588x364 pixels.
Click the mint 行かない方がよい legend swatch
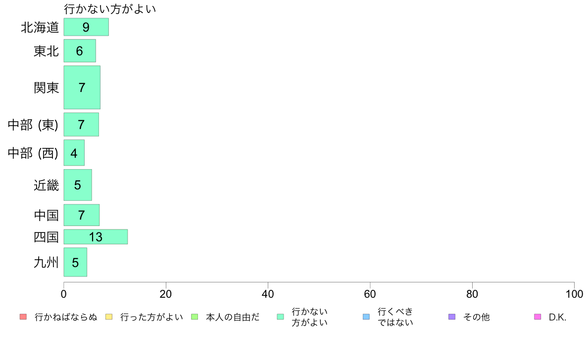coord(280,317)
